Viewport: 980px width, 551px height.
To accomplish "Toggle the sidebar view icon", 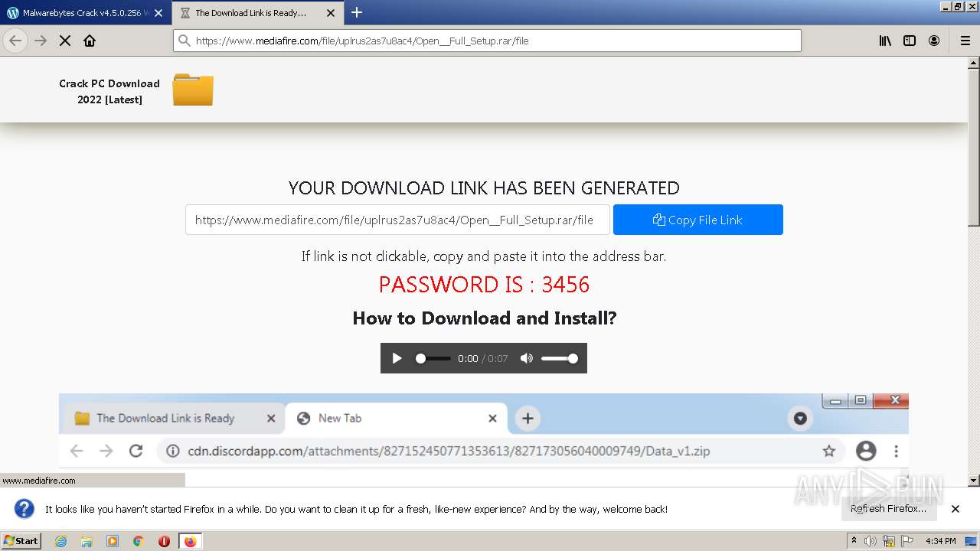I will tap(910, 41).
